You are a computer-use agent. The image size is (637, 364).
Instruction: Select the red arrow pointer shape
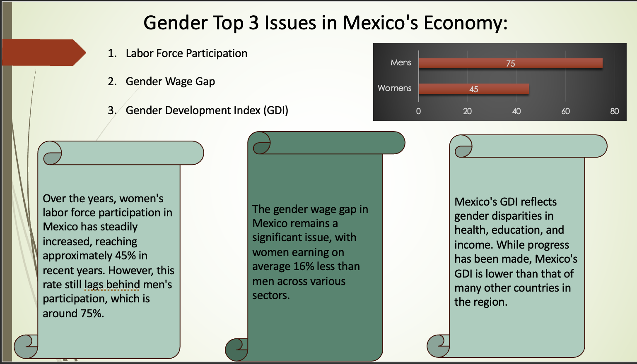[41, 53]
